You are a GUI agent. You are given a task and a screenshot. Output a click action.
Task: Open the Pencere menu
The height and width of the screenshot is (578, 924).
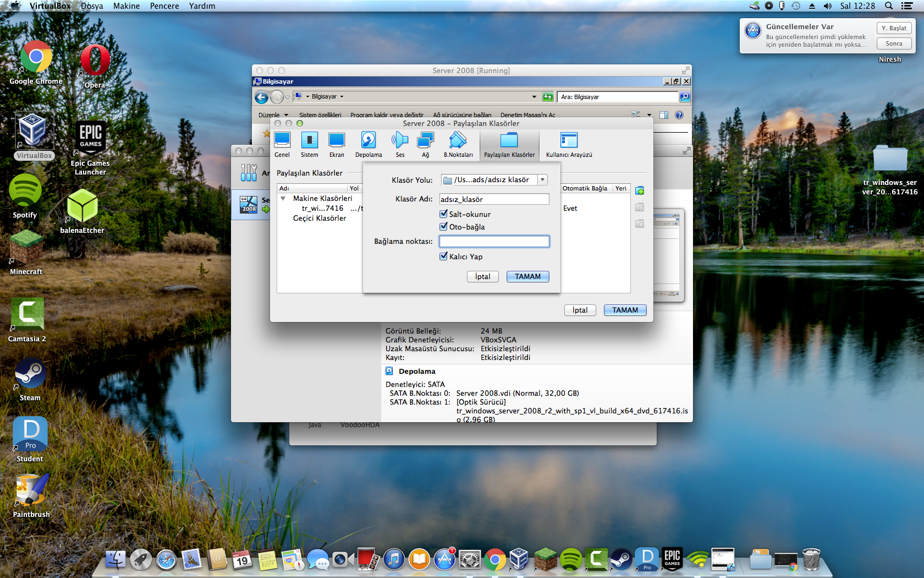(x=164, y=6)
